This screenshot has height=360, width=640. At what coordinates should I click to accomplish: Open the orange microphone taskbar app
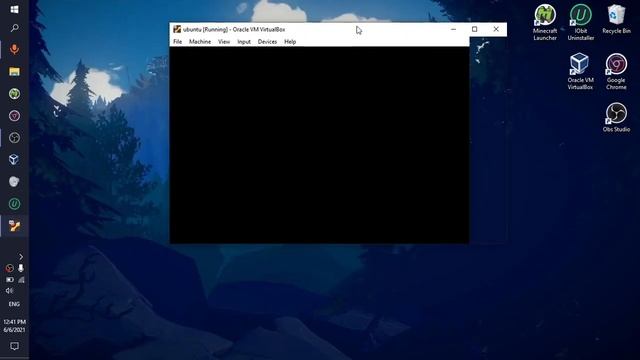(x=14, y=49)
